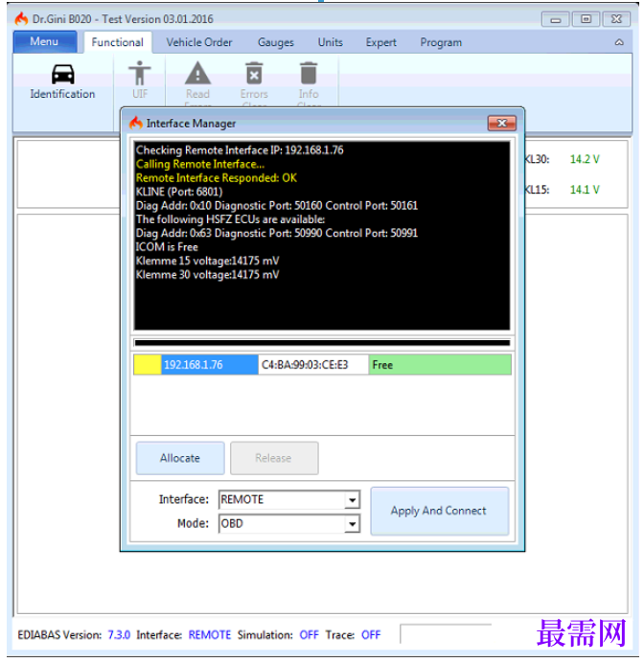Click the 'Remote Interface Responded: OK' log line
Image resolution: width=644 pixels, height=663 pixels.
tap(216, 178)
